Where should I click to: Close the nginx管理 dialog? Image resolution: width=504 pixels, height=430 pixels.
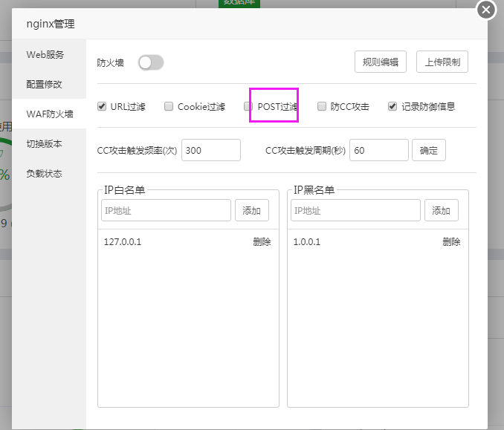pyautogui.click(x=486, y=10)
